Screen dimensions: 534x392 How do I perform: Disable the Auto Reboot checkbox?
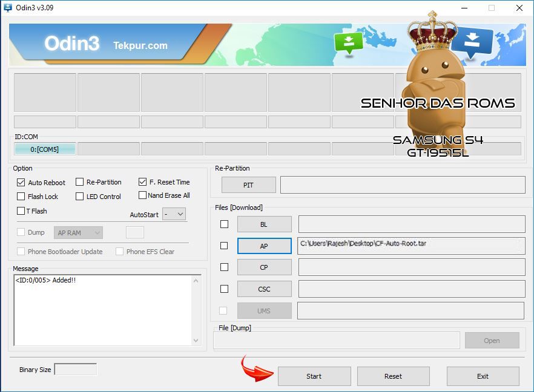pos(21,182)
